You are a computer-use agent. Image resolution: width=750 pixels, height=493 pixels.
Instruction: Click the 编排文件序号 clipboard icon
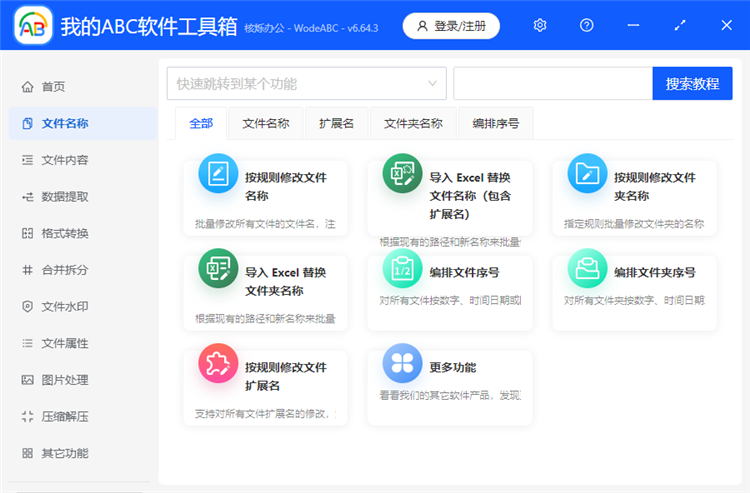402,268
